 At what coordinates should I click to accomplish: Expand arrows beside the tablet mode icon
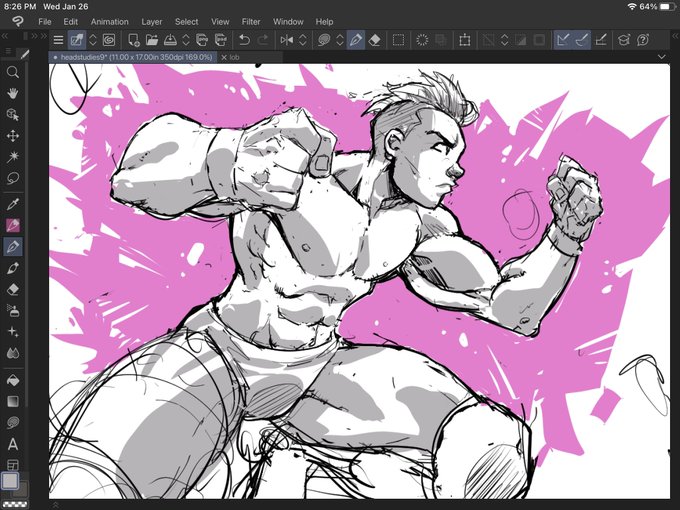pyautogui.click(x=92, y=40)
